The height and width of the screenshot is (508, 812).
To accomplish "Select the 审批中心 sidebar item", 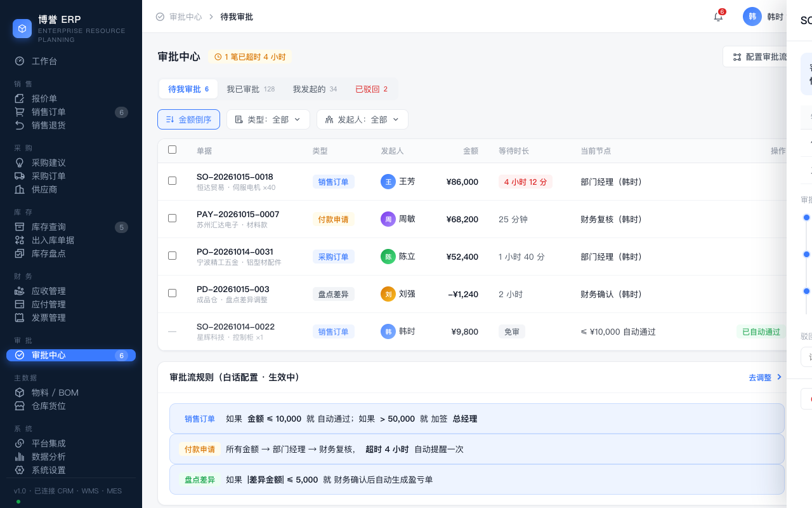I will pos(71,355).
